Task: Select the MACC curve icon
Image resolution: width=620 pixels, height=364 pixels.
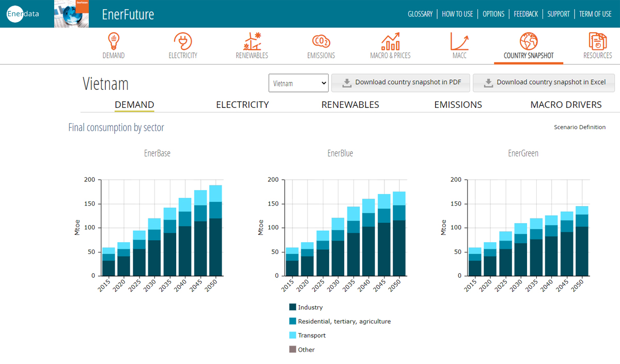Action: pos(459,41)
